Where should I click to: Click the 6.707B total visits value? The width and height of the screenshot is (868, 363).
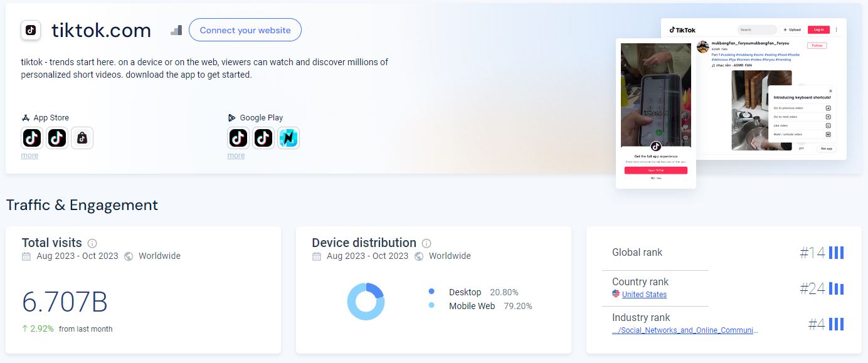[x=65, y=302]
